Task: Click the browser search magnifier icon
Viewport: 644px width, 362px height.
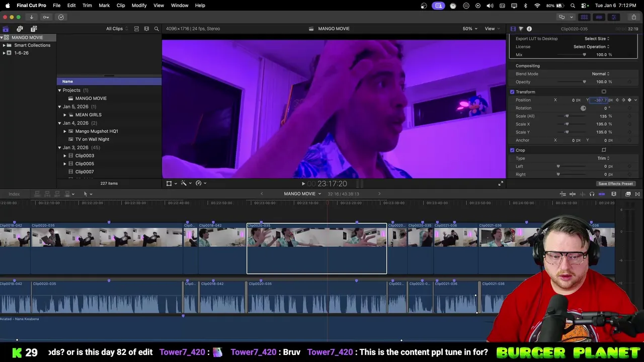Action: coord(156,29)
